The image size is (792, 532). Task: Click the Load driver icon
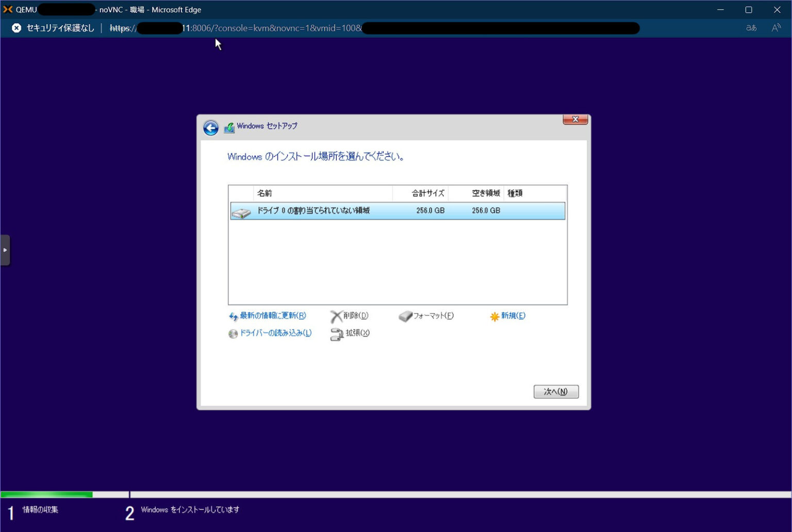[x=233, y=334]
